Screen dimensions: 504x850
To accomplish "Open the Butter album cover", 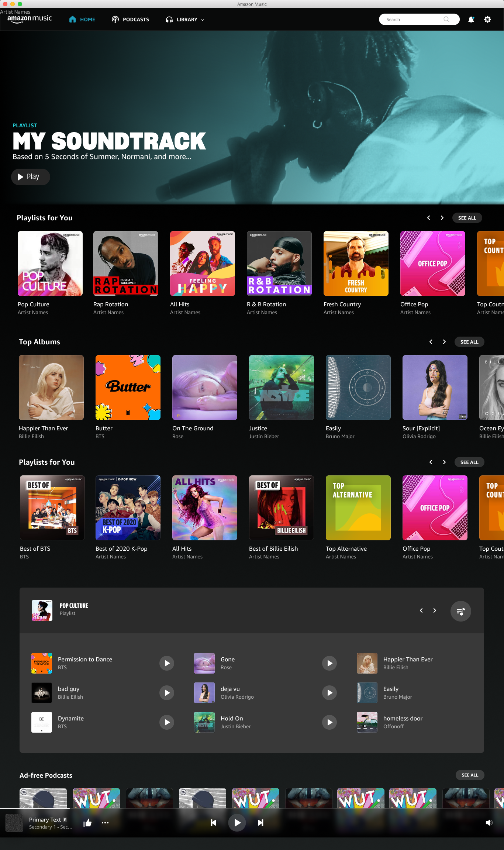I will click(x=128, y=388).
